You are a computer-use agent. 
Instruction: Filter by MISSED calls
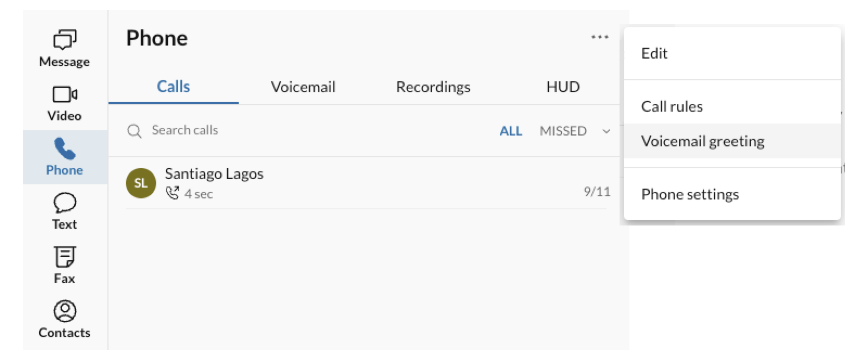tap(563, 131)
